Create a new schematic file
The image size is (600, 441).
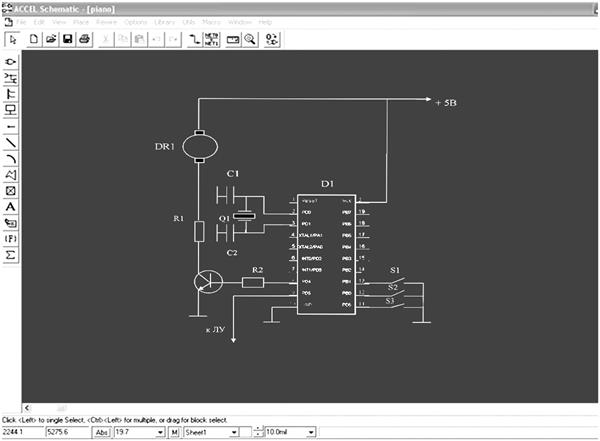pyautogui.click(x=34, y=38)
